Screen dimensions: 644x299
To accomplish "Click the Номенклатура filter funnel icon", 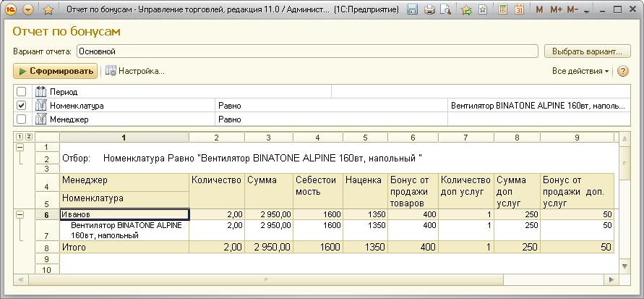I will pyautogui.click(x=41, y=106).
